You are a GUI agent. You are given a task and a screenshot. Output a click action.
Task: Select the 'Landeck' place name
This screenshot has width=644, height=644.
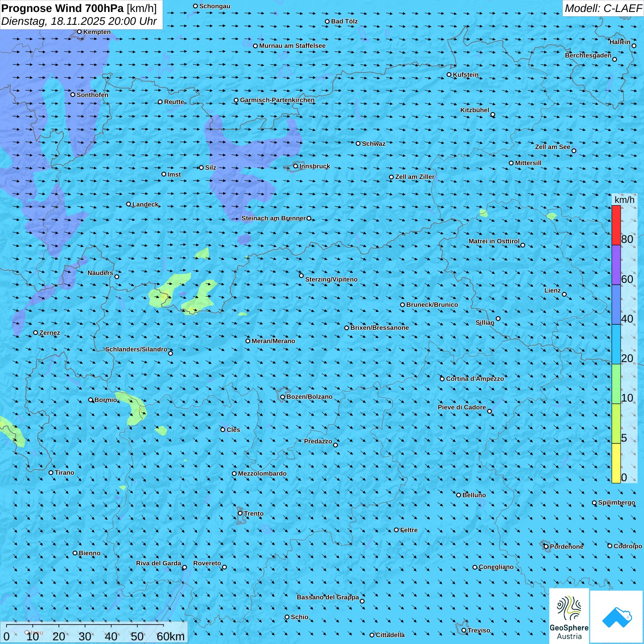click(x=145, y=204)
